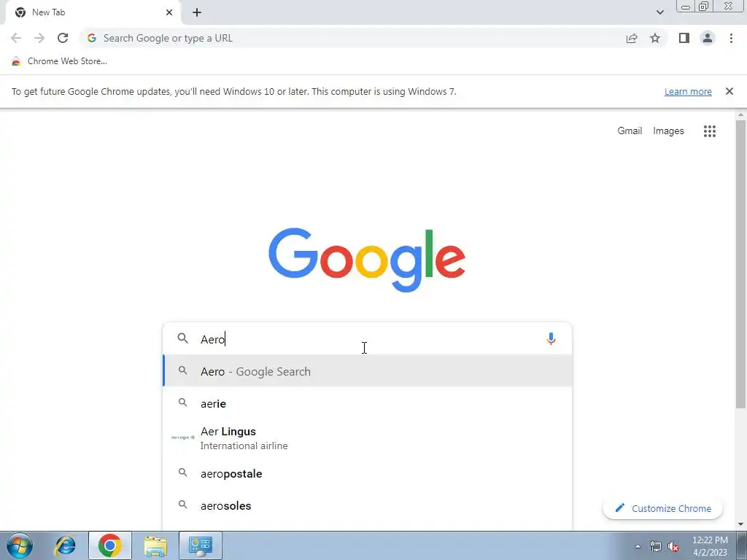Open Gmail link

(630, 131)
